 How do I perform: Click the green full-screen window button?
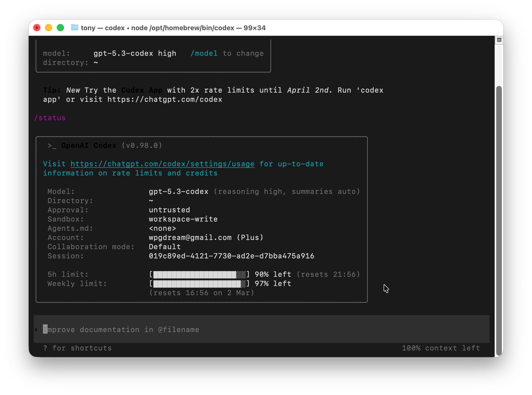(x=60, y=28)
